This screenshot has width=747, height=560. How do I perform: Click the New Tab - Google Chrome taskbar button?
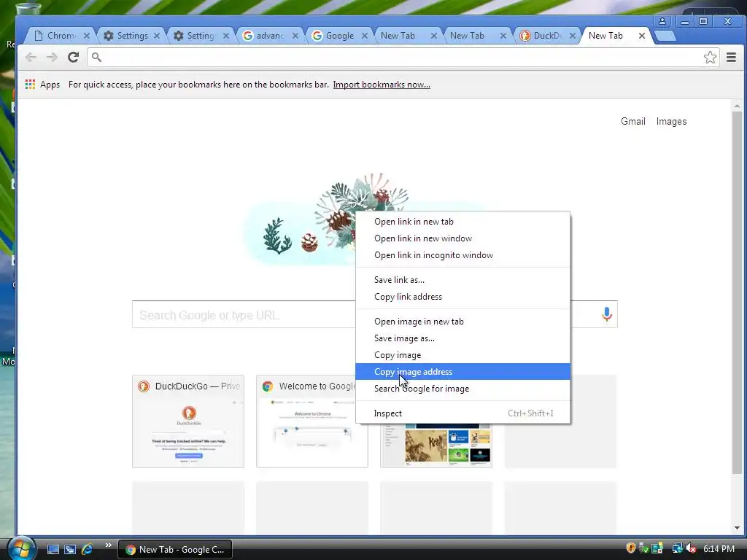[x=175, y=550]
